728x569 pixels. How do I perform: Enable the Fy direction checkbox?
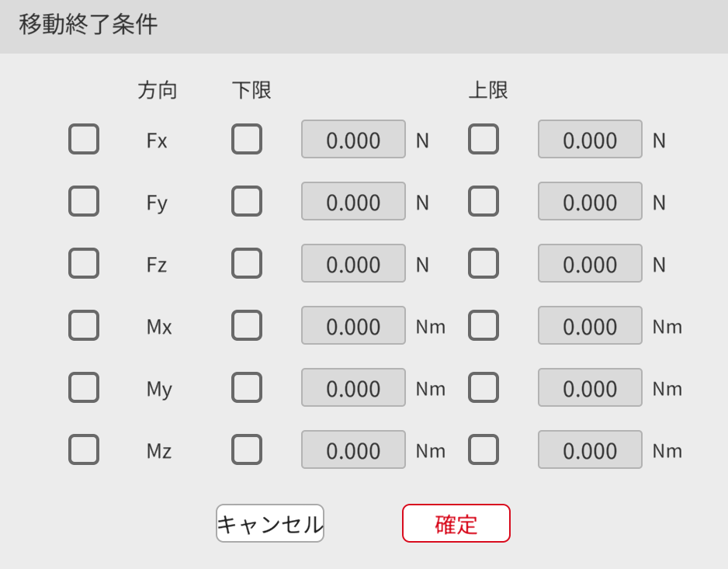[x=84, y=202]
